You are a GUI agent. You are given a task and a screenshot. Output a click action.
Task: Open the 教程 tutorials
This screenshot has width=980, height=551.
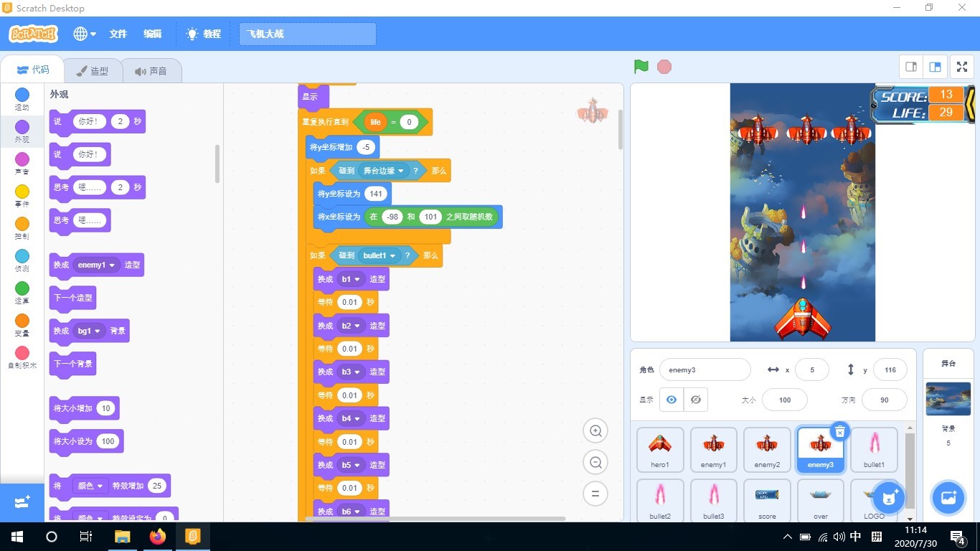pos(204,34)
